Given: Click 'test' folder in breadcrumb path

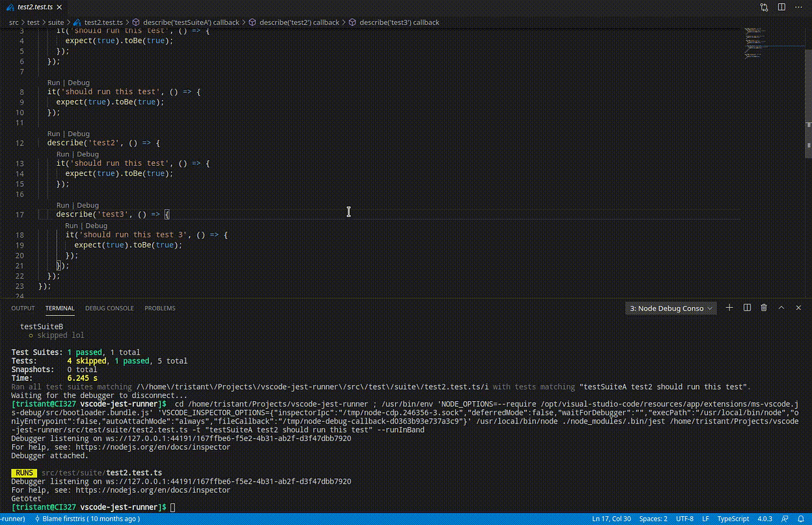Looking at the screenshot, I should point(33,22).
